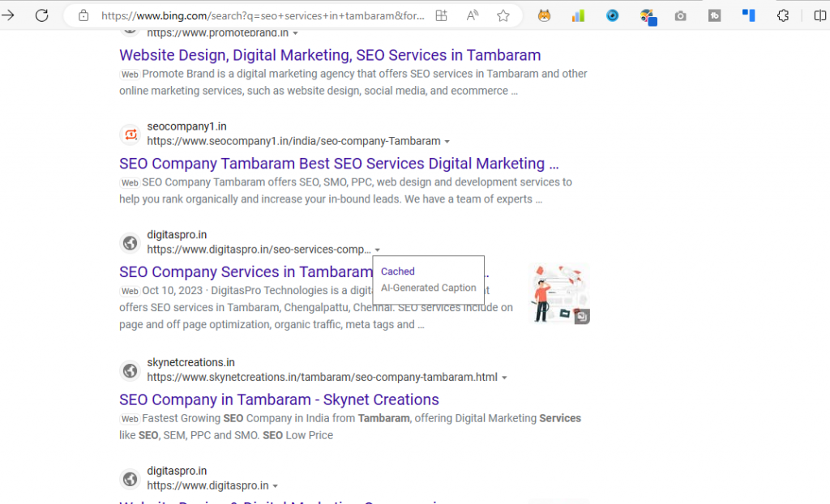The height and width of the screenshot is (504, 830).
Task: Open the cat-face extension icon
Action: coord(544,15)
